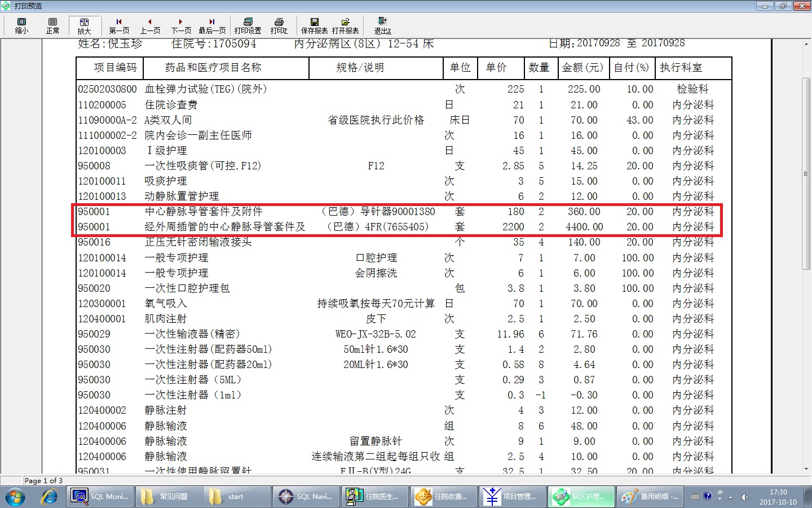Click the volume speaker tray icon
Viewport: 812px width, 508px height.
(x=744, y=497)
